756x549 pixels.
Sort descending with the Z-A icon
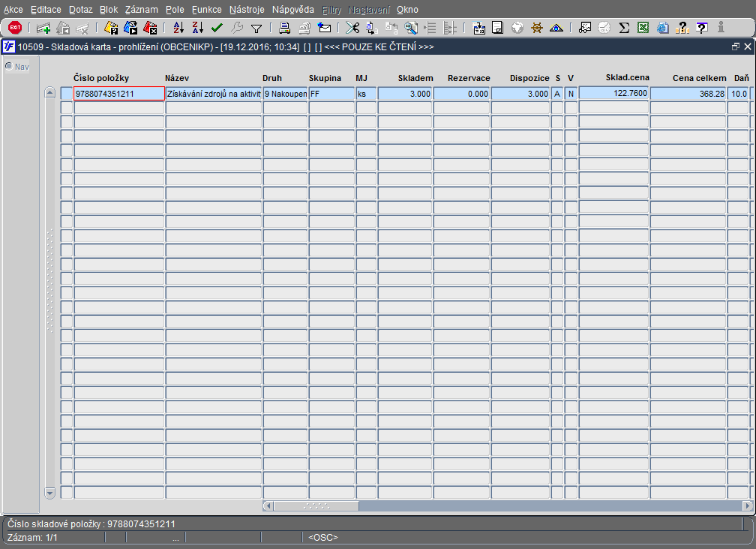click(198, 28)
